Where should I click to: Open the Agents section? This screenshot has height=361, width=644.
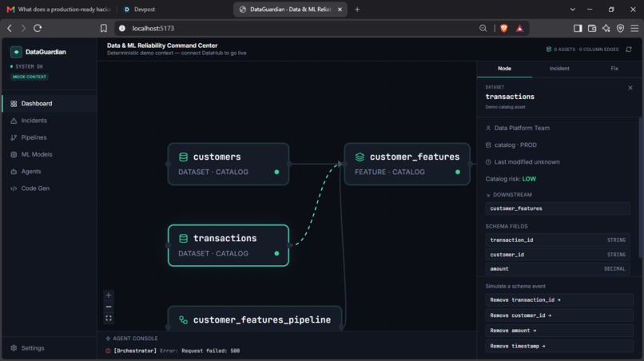(x=50, y=171)
